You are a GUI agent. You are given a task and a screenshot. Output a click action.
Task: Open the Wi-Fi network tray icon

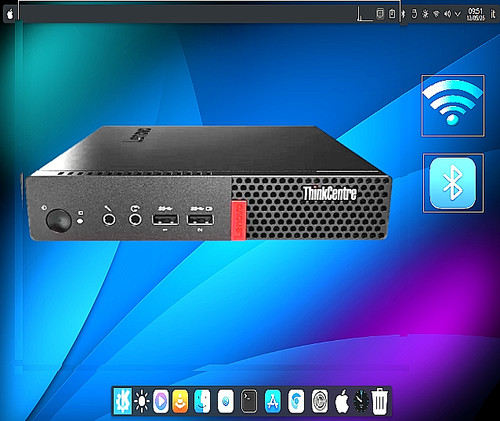pyautogui.click(x=436, y=14)
